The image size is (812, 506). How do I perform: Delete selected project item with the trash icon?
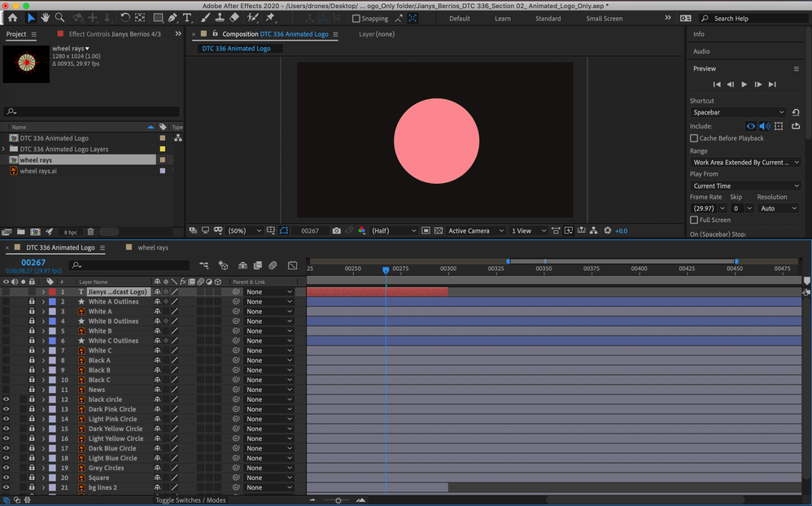90,233
